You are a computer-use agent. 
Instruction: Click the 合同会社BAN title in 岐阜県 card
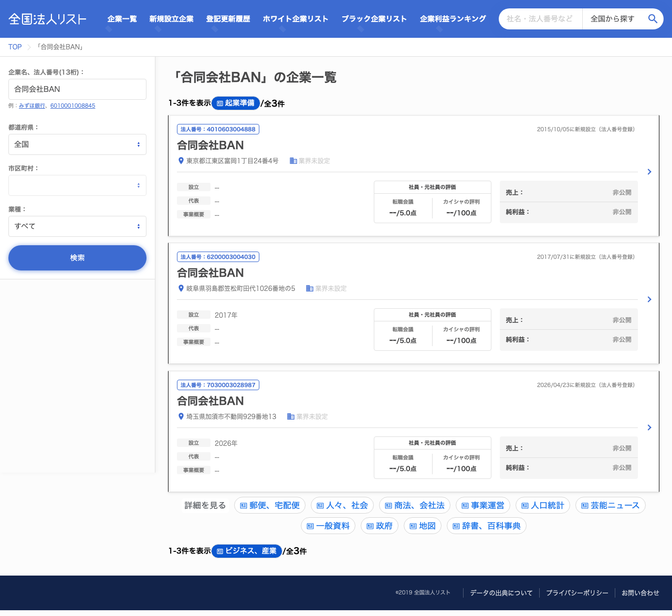pyautogui.click(x=211, y=273)
